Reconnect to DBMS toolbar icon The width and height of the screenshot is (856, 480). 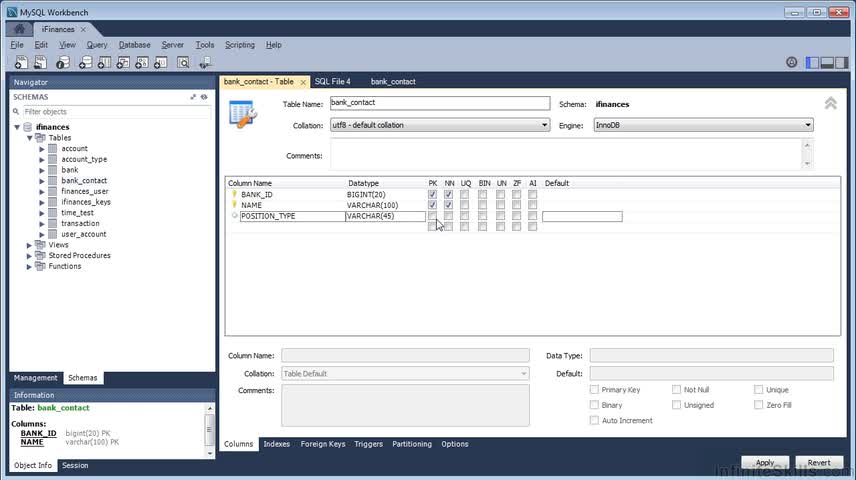click(205, 63)
